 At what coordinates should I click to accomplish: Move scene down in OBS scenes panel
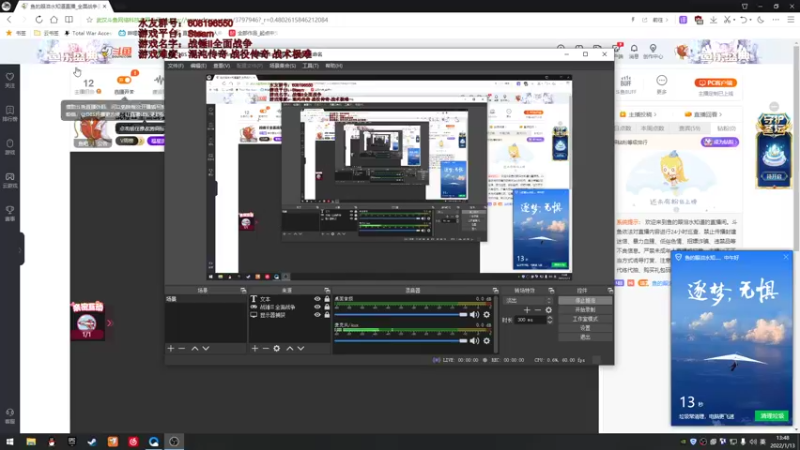click(206, 348)
